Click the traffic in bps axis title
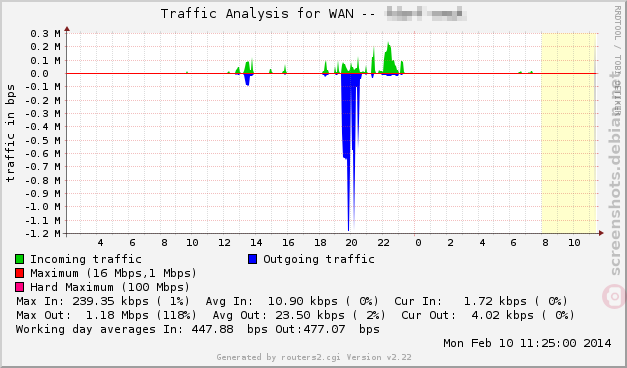Viewport: 627px width, 368px height. (10, 133)
